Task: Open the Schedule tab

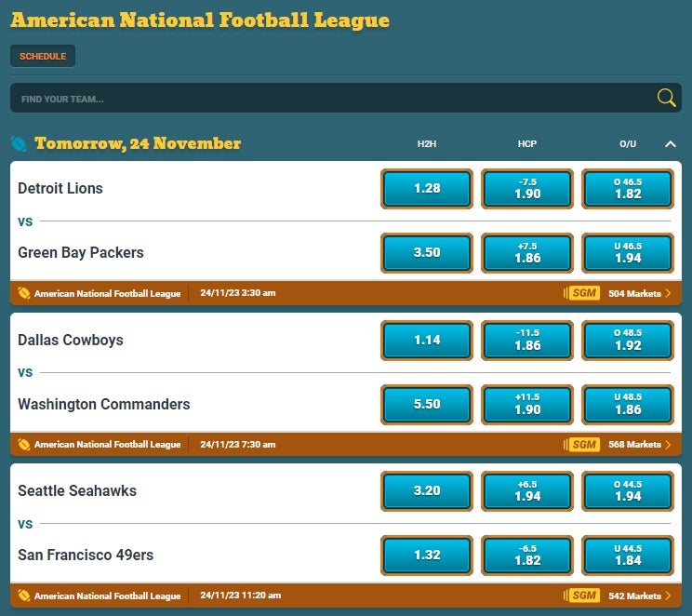Action: pyautogui.click(x=43, y=56)
